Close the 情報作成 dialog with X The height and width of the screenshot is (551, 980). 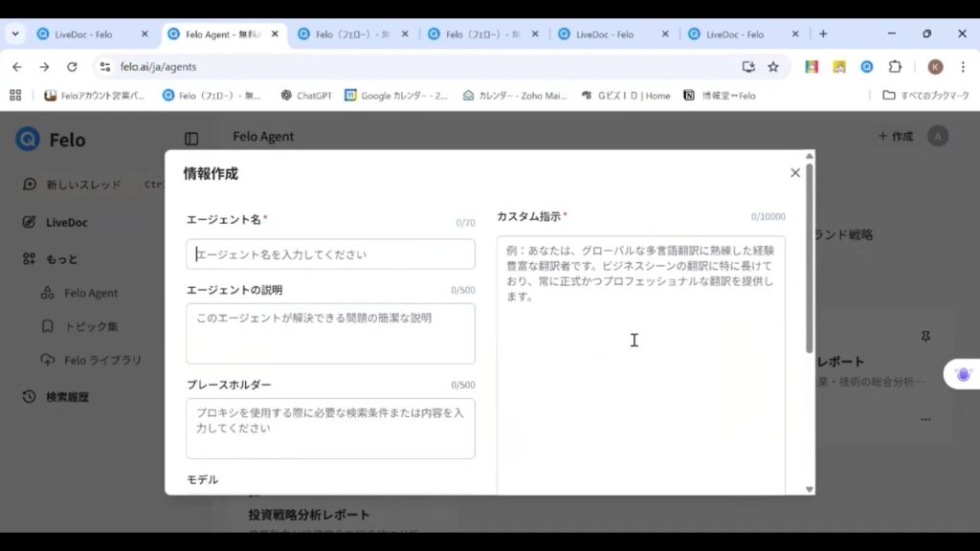coord(794,173)
